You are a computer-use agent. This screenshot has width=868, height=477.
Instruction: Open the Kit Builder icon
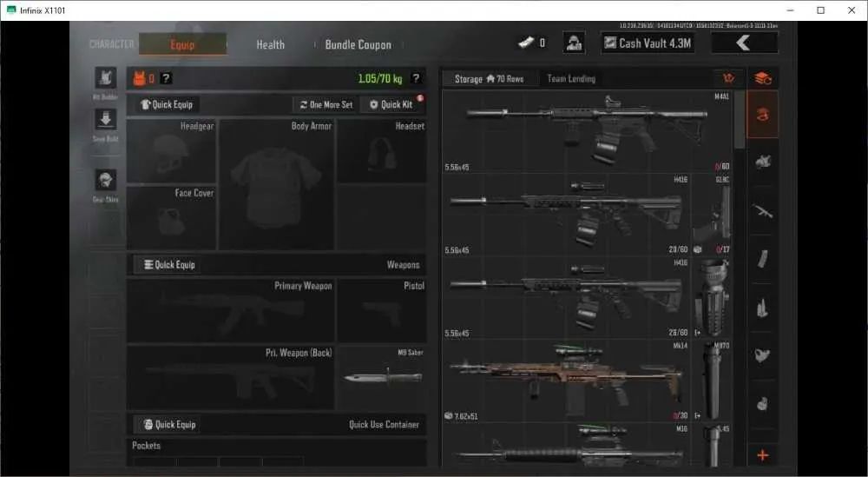[105, 77]
